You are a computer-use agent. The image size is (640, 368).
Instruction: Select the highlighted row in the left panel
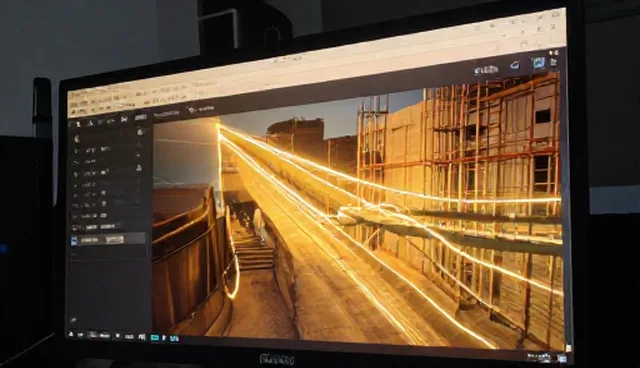[109, 239]
